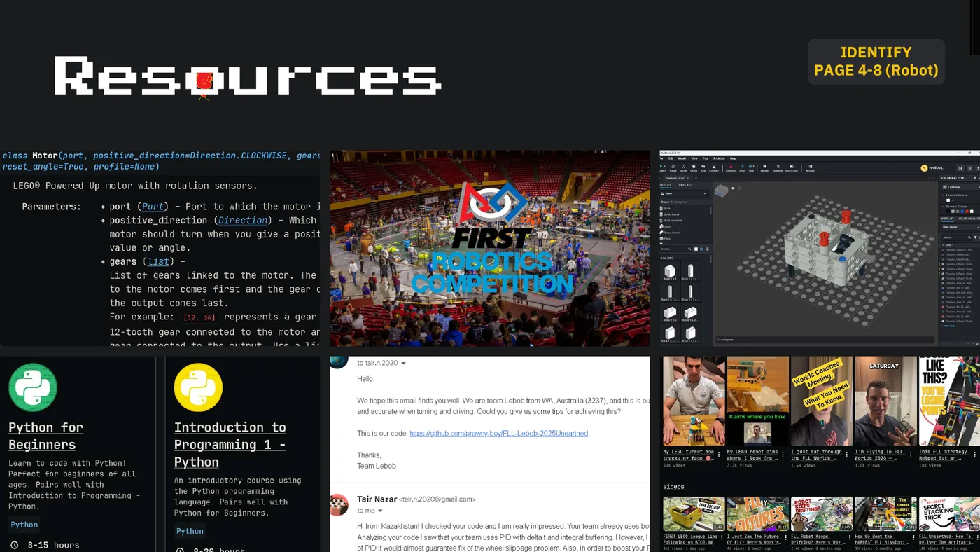Open the Main Model dropdown in Step List
The width and height of the screenshot is (980, 552).
pos(960,227)
